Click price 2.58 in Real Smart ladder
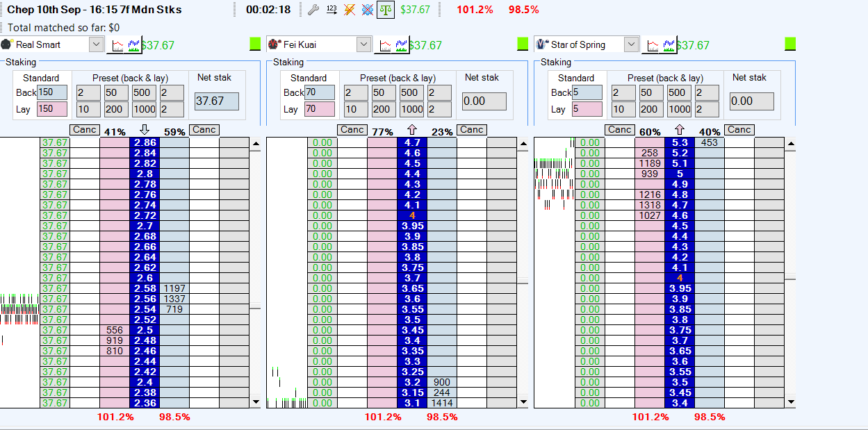868x430 pixels. pyautogui.click(x=145, y=288)
